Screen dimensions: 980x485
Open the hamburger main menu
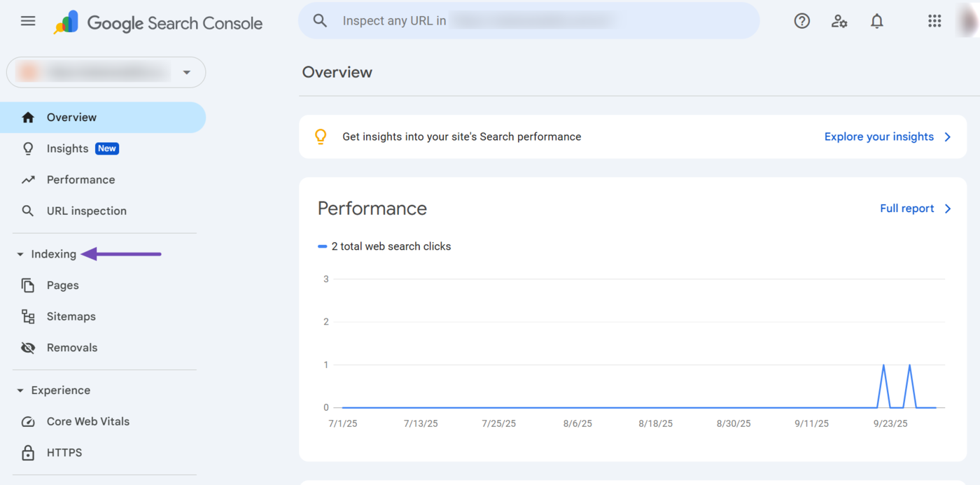tap(28, 21)
